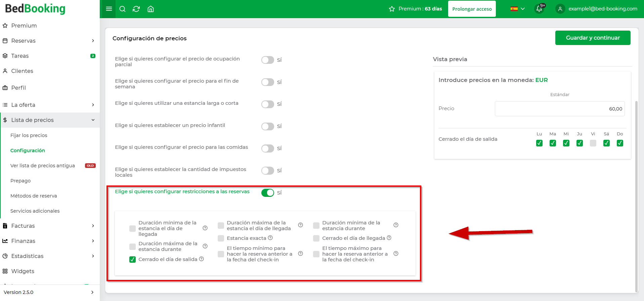Click Reservas calendar icon in sidebar

5,41
